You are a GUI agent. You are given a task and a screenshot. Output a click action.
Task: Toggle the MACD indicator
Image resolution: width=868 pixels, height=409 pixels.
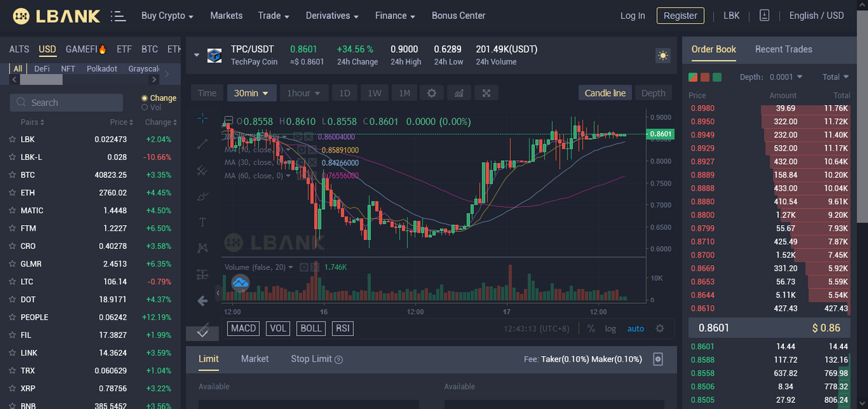243,328
